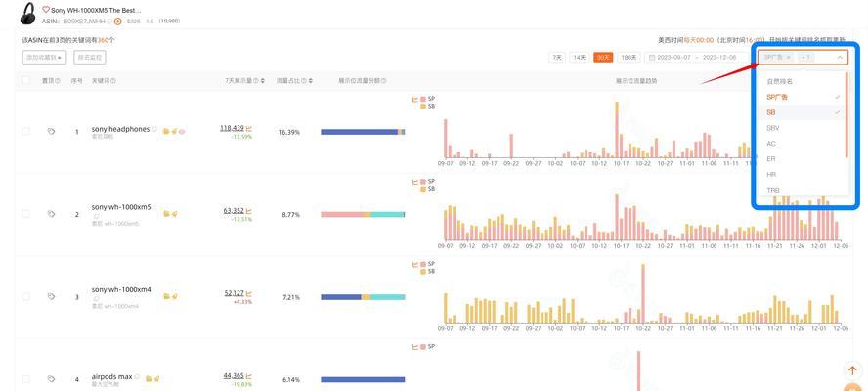Select the highlighted 30天 time range

(x=603, y=57)
